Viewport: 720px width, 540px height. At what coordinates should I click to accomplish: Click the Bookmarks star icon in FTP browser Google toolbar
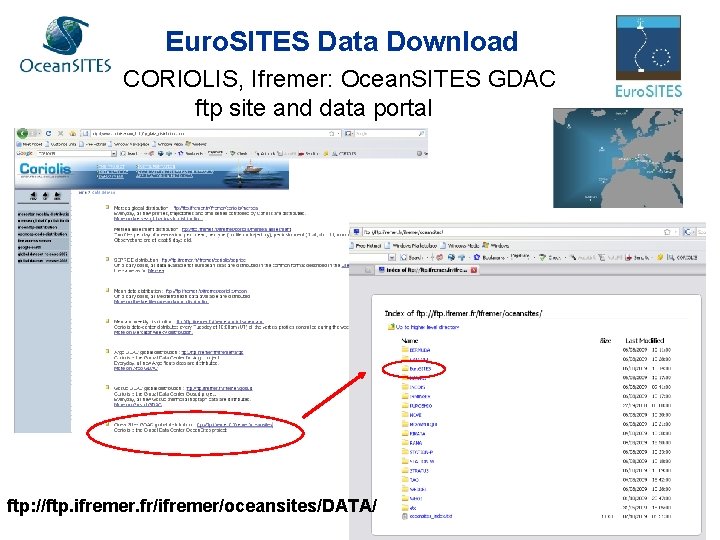tap(476, 257)
